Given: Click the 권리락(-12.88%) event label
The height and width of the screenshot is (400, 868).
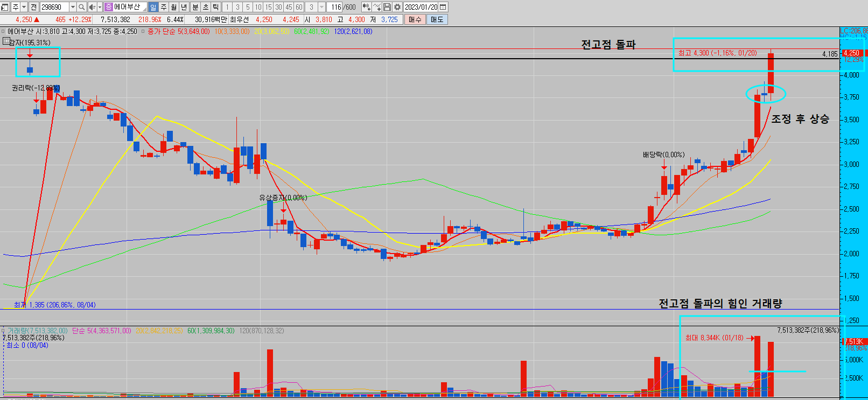Looking at the screenshot, I should [x=36, y=88].
